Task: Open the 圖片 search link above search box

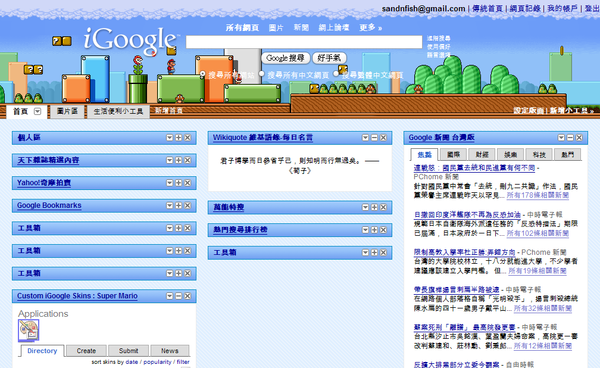Action: point(276,28)
